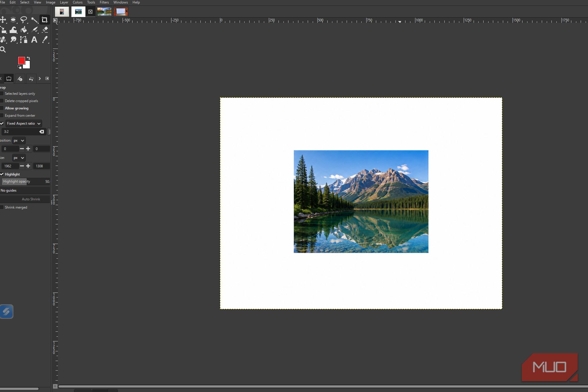
Task: Select the Fuzzy Select magic wand tool
Action: point(34,20)
